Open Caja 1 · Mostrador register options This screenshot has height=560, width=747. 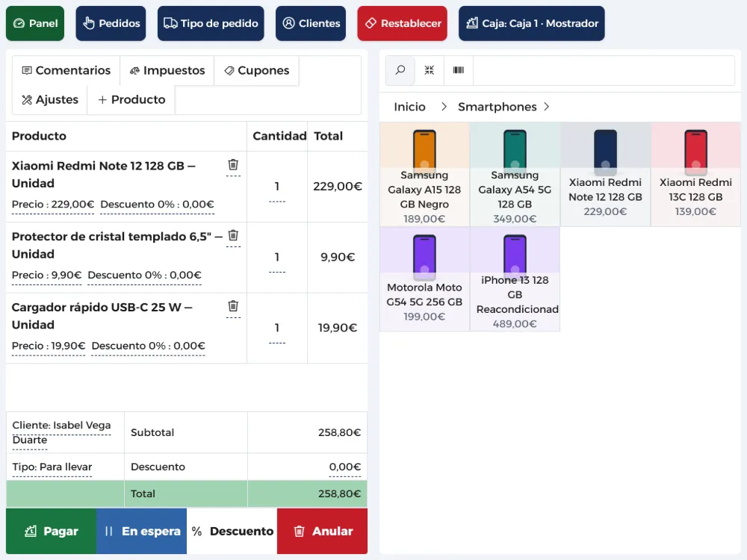(x=532, y=23)
